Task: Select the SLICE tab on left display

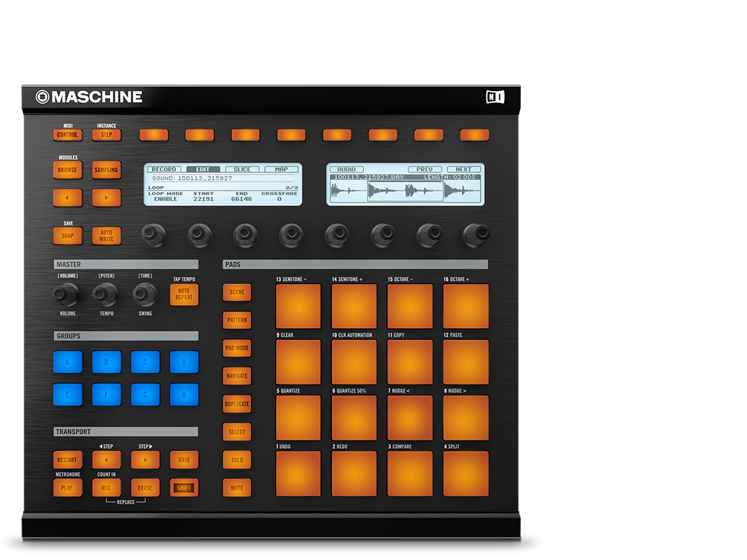Action: click(242, 169)
